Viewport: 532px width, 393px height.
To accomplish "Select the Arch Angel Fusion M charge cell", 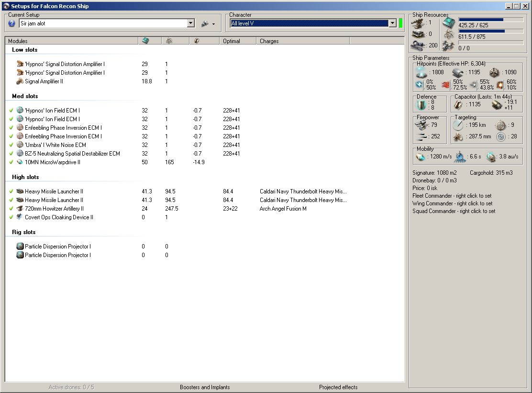I will pos(283,209).
